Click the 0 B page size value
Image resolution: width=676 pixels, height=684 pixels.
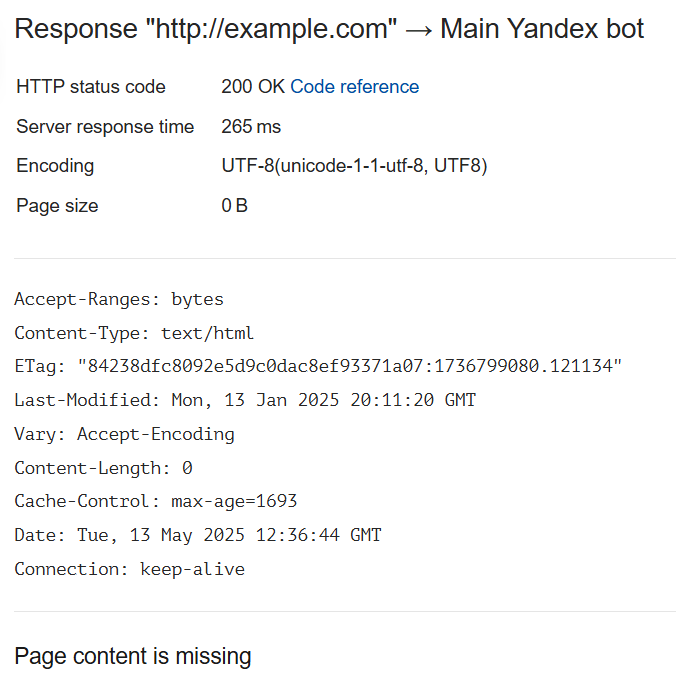[235, 206]
